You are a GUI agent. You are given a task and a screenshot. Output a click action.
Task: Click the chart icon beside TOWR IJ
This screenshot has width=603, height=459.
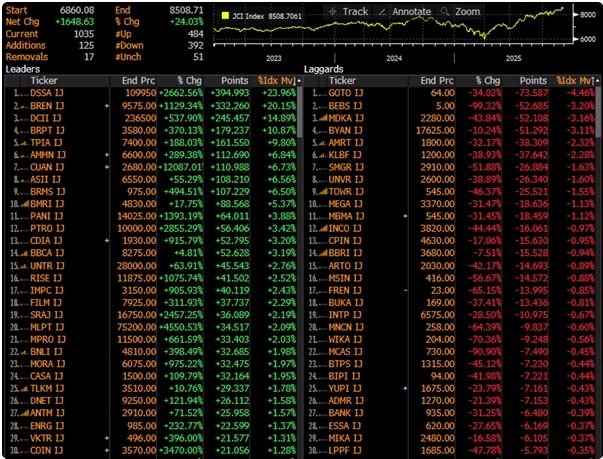(323, 191)
